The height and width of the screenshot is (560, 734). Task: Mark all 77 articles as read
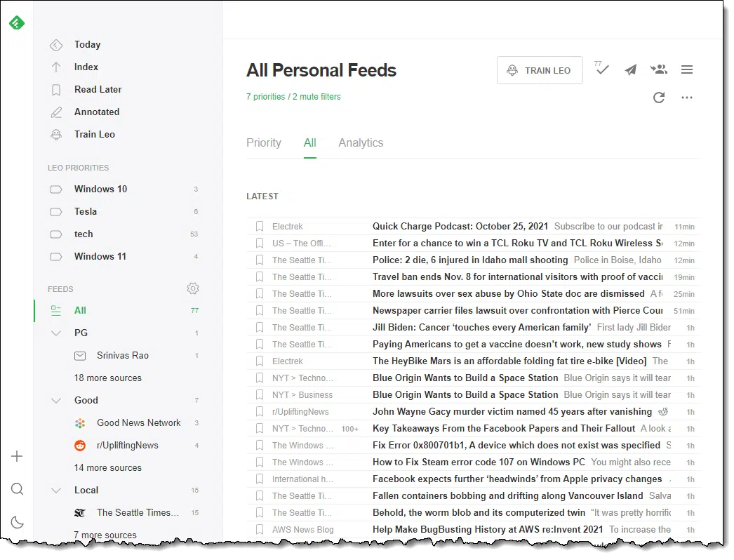point(601,68)
